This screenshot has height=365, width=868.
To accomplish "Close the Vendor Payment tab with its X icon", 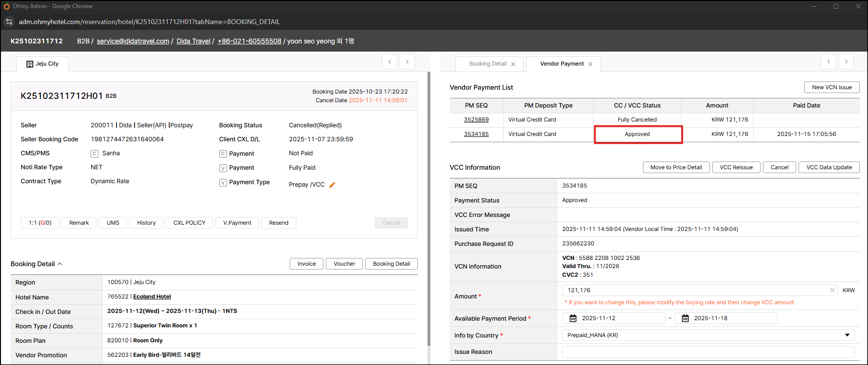I will click(x=590, y=64).
